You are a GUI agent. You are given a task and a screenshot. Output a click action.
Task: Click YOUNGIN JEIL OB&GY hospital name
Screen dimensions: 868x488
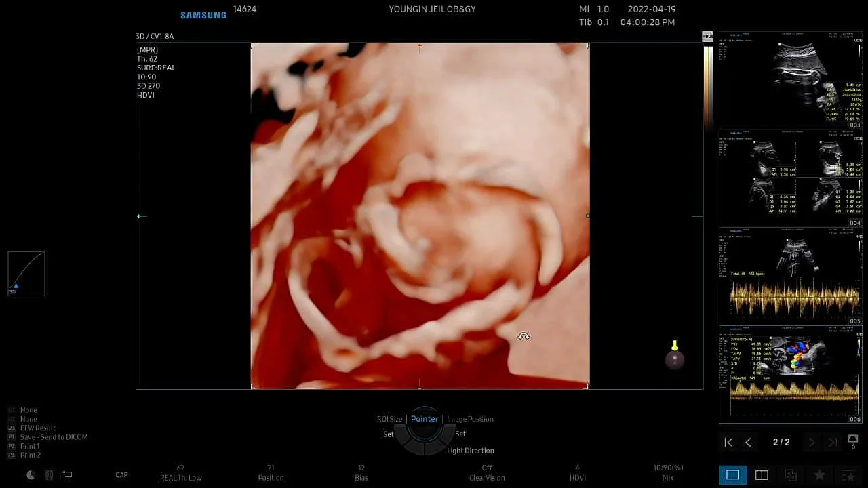tap(431, 9)
